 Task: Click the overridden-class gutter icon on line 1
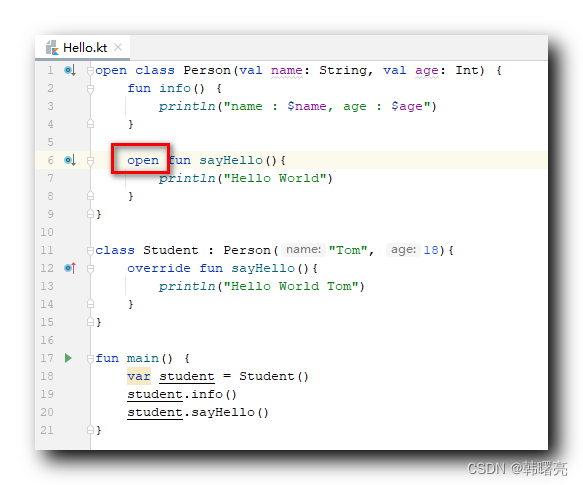[70, 70]
